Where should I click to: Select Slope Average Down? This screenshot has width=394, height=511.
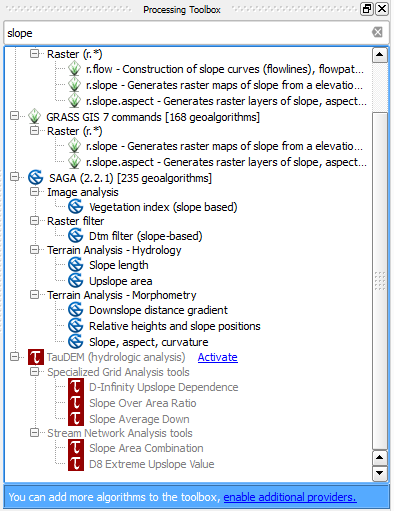(139, 419)
